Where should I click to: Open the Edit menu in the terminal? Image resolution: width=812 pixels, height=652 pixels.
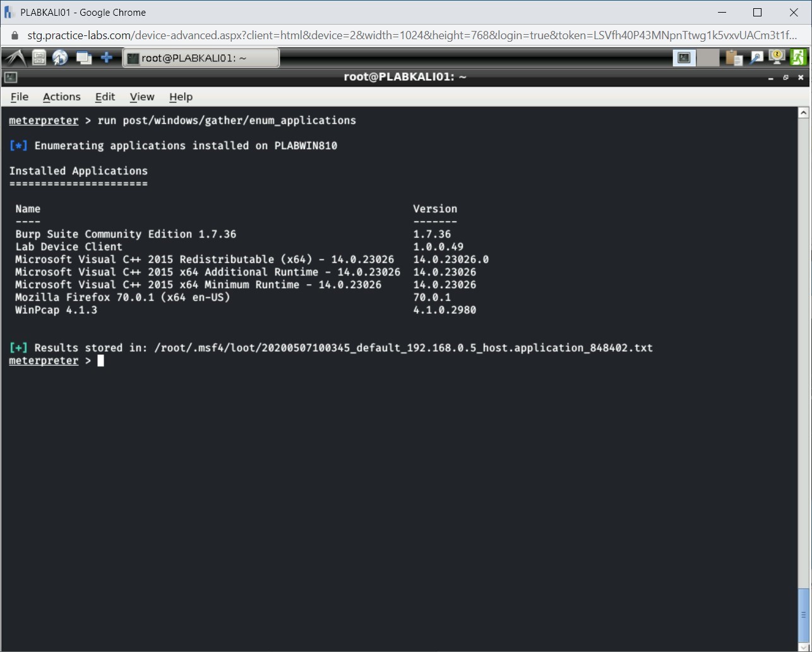(104, 97)
